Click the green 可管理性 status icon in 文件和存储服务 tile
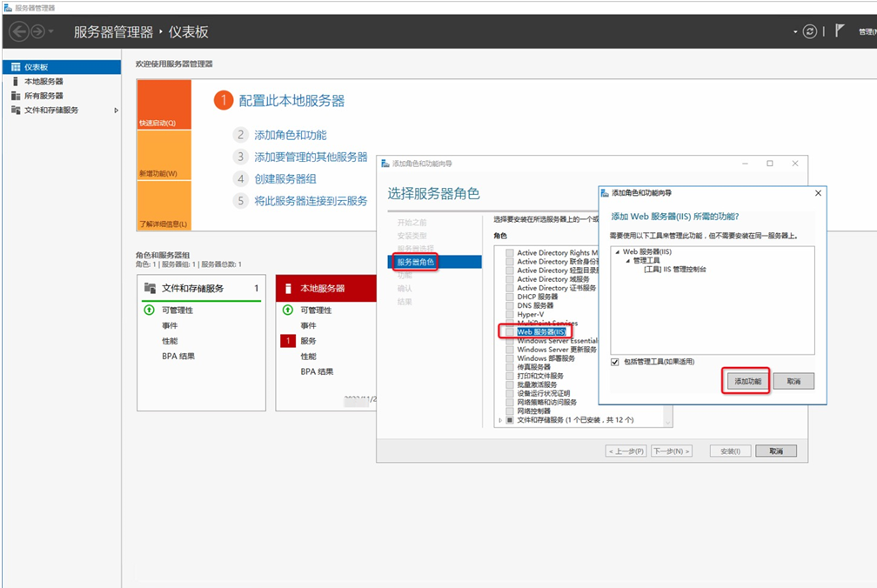The width and height of the screenshot is (877, 588). (149, 310)
